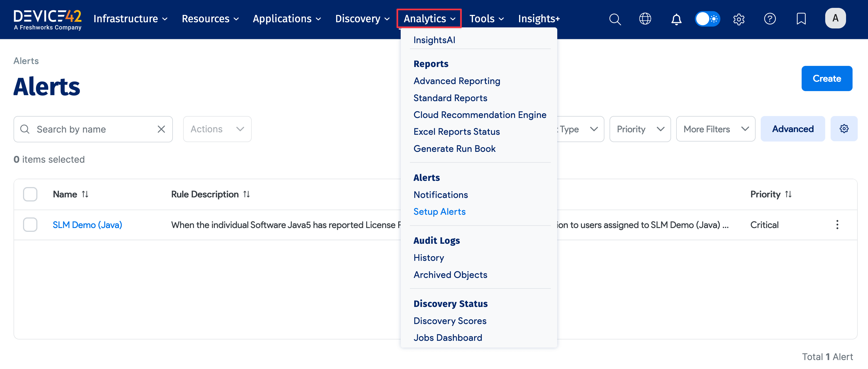
Task: Open Jobs Dashboard menu item
Action: coord(448,338)
